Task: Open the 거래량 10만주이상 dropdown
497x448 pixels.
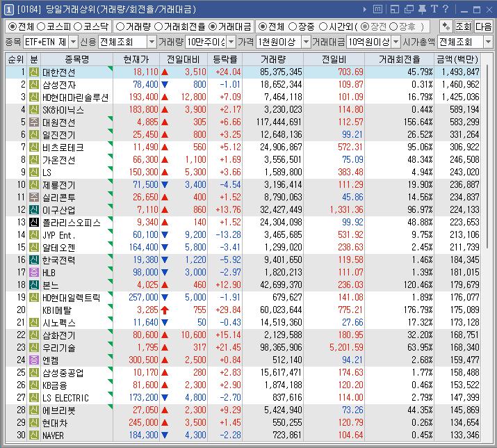Action: tap(231, 42)
